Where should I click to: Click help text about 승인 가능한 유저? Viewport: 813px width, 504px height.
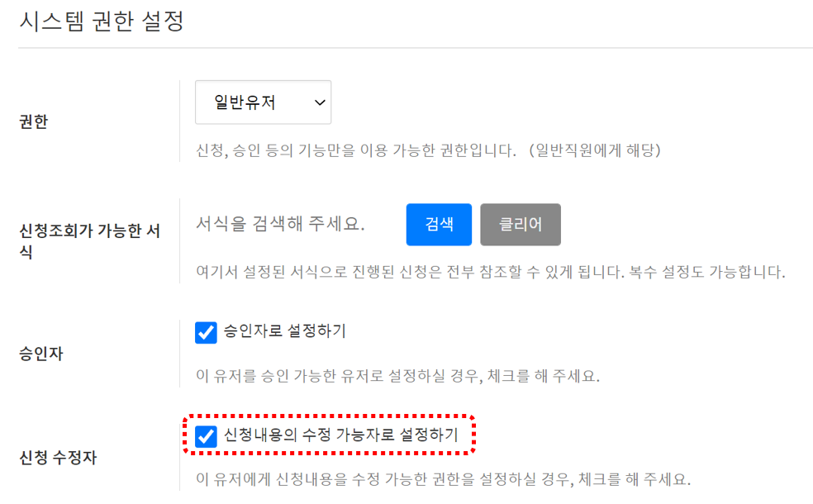[x=397, y=375]
